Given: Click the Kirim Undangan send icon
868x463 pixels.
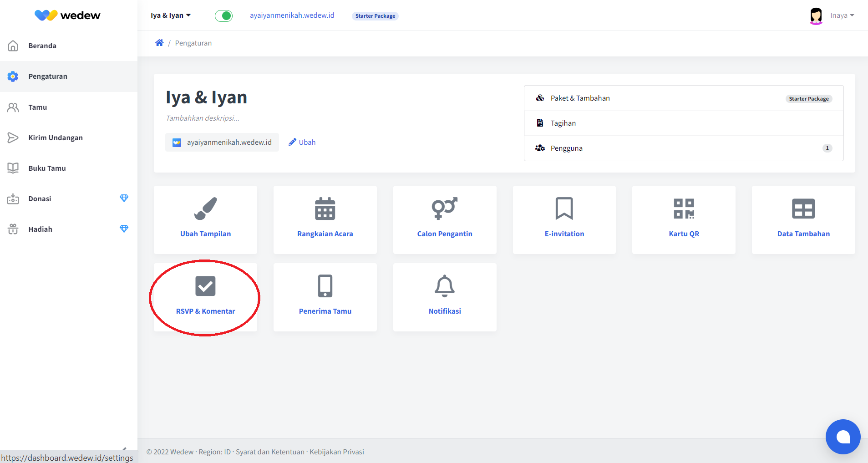Looking at the screenshot, I should 13,137.
